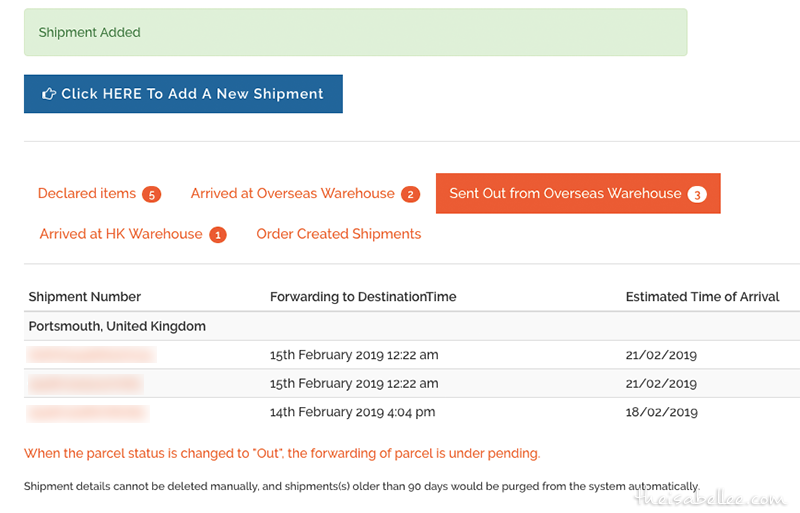Click the badge 3 on Sent Out tab

697,194
